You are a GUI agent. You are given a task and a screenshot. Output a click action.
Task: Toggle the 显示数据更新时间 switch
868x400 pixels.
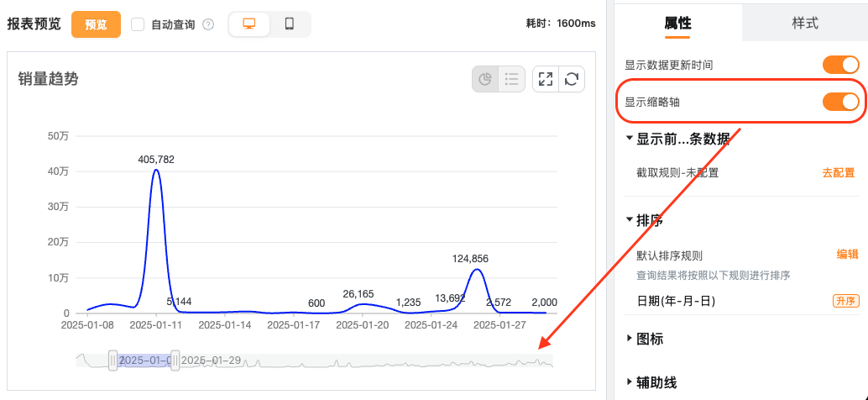point(840,65)
